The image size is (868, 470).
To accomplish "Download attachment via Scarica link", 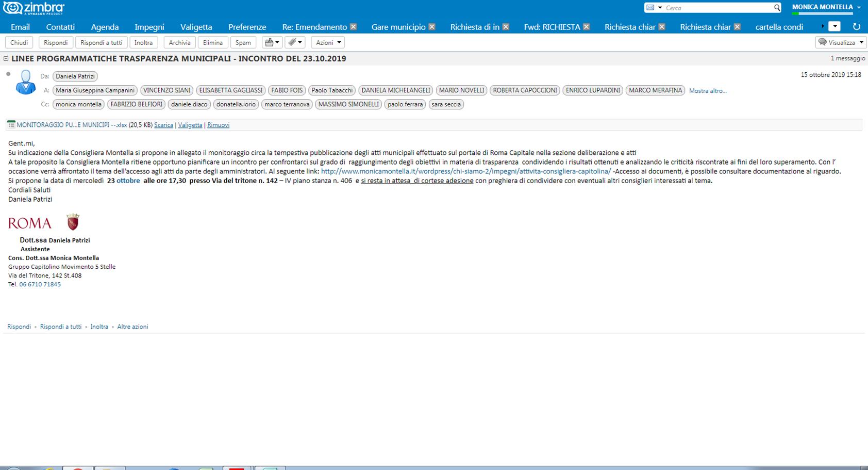I will click(163, 125).
